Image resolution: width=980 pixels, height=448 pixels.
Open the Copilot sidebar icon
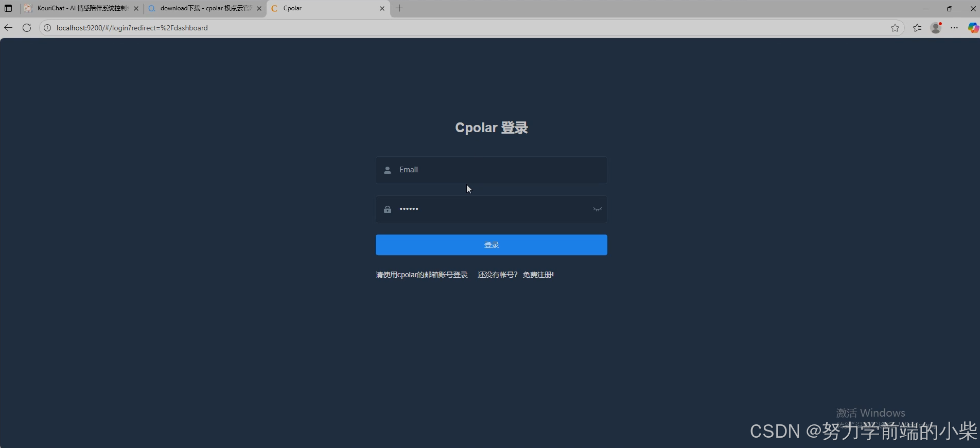click(973, 28)
